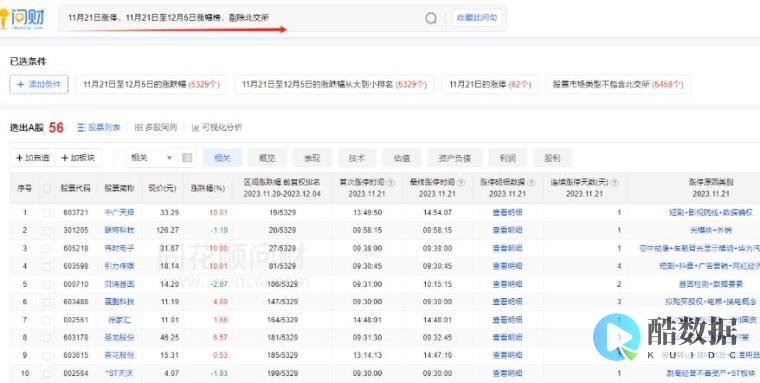Viewport: 760px width, 383px height.
Task: Click 添加条件 to add a condition
Action: pos(39,84)
